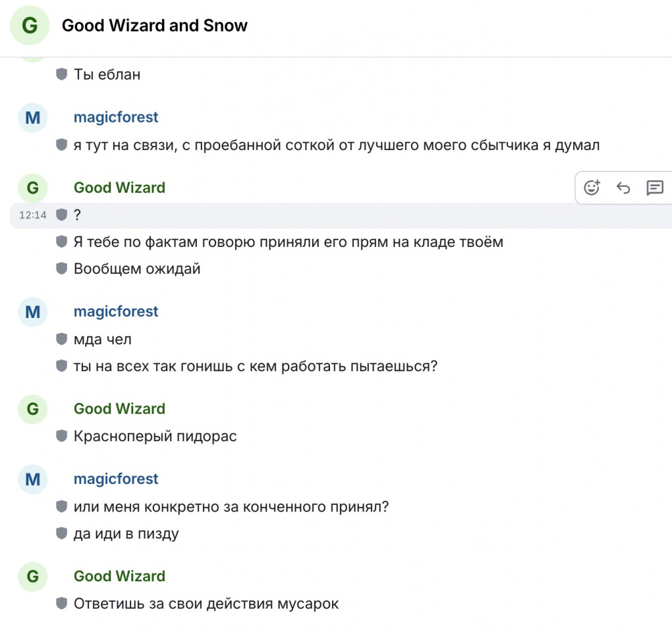Click magicforest avatar above "или меня конкретно"
This screenshot has height=632, width=672.
tap(32, 479)
